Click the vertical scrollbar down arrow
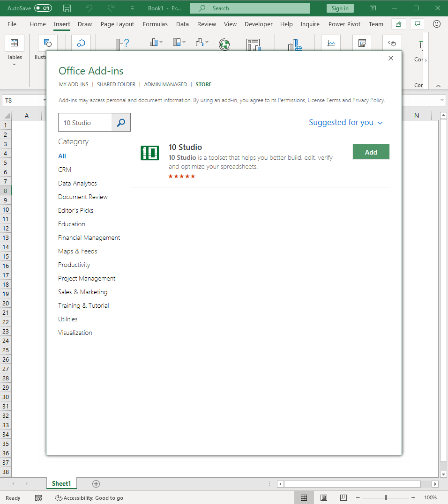Screen dimensions: 448x504 [443, 474]
